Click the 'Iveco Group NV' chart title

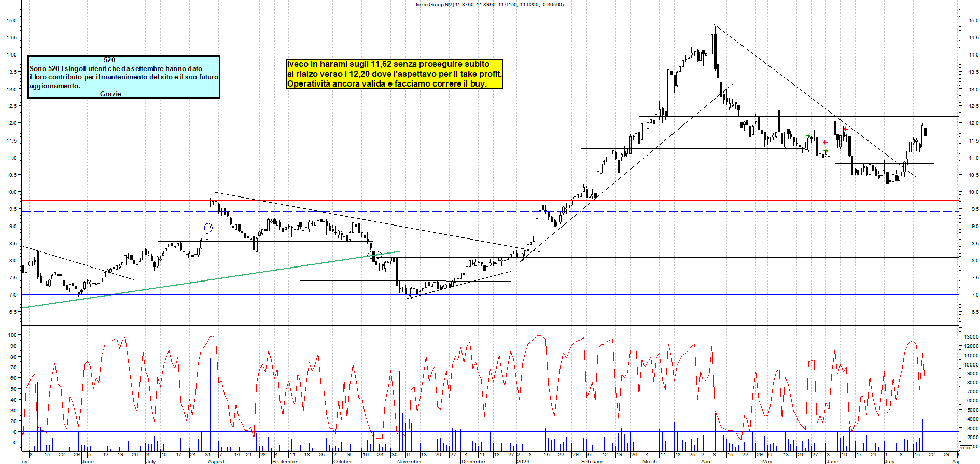coord(489,5)
